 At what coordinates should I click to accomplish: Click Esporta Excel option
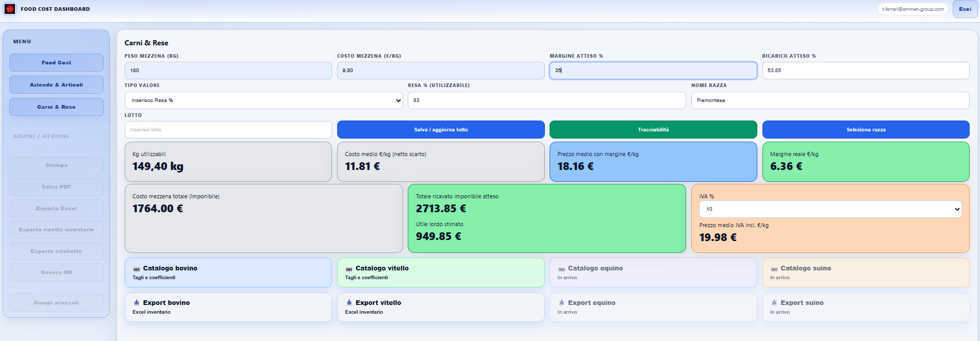[56, 209]
